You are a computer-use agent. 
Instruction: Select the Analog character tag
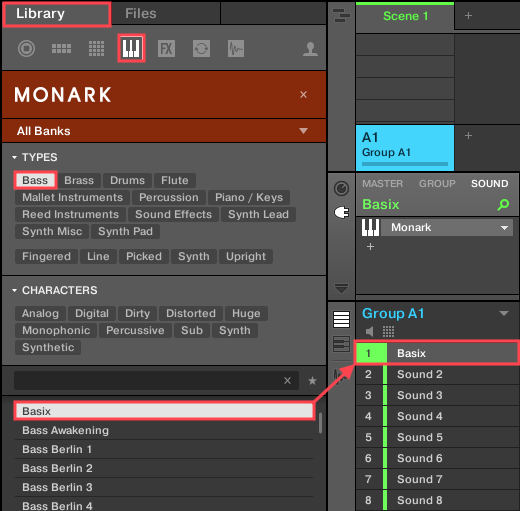pos(40,313)
